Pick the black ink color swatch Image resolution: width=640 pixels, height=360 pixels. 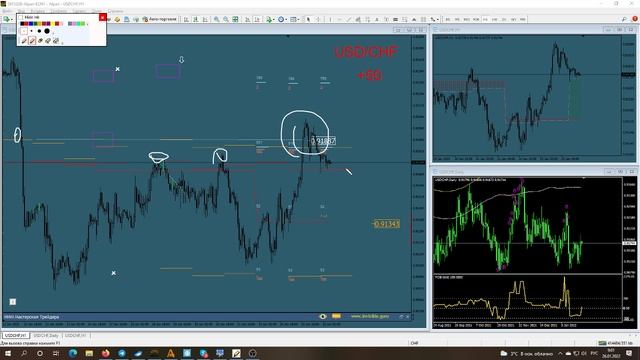coord(22,24)
